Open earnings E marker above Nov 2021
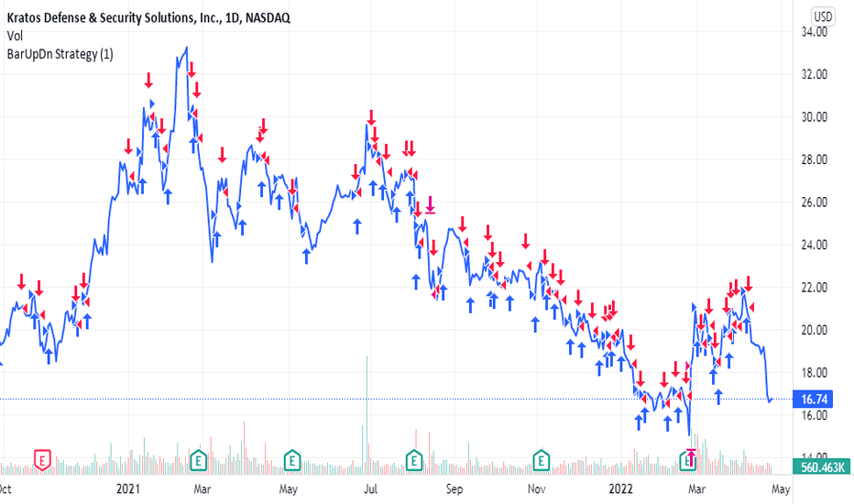Screen dimensions: 854x504 tap(541, 460)
